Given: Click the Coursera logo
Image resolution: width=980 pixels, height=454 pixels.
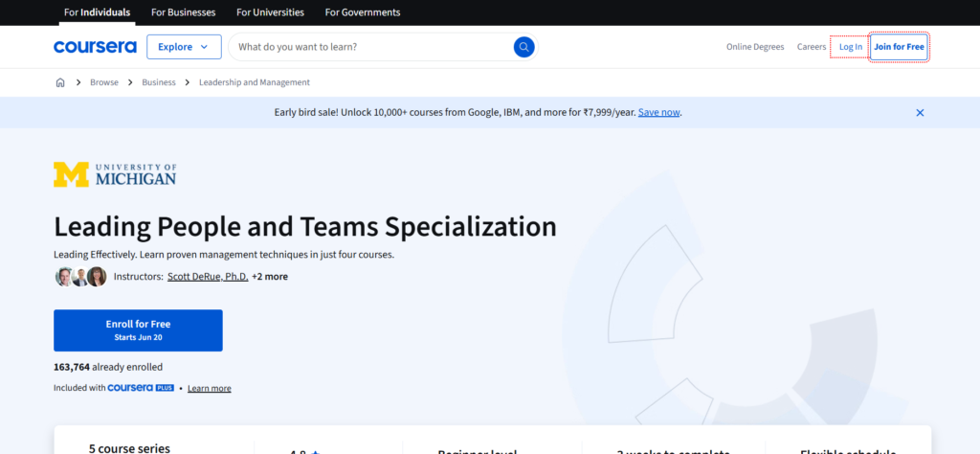Looking at the screenshot, I should pyautogui.click(x=95, y=47).
